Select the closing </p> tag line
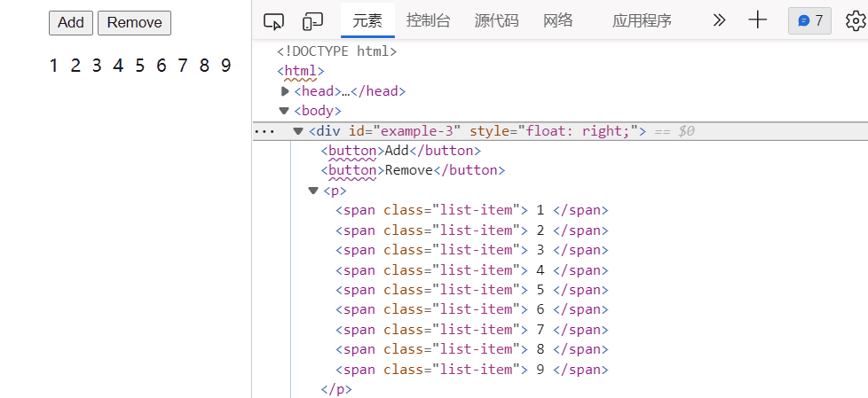Viewport: 868px width, 398px height. point(336,389)
